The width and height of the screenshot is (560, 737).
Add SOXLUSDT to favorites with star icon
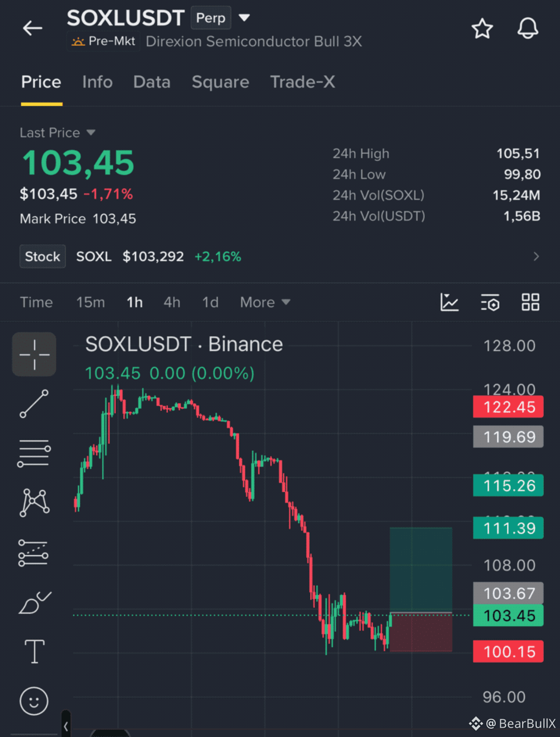click(x=482, y=29)
